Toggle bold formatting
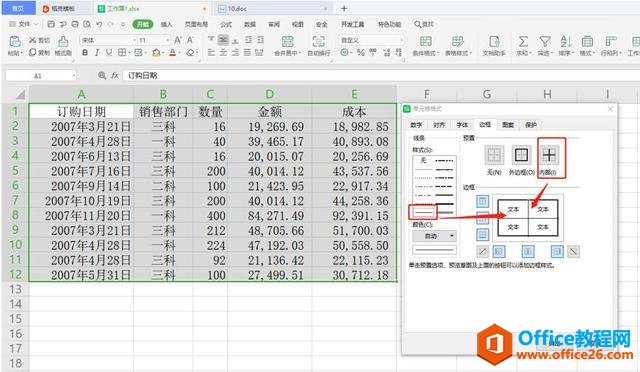Screen dimensions: 640x372 pos(85,52)
